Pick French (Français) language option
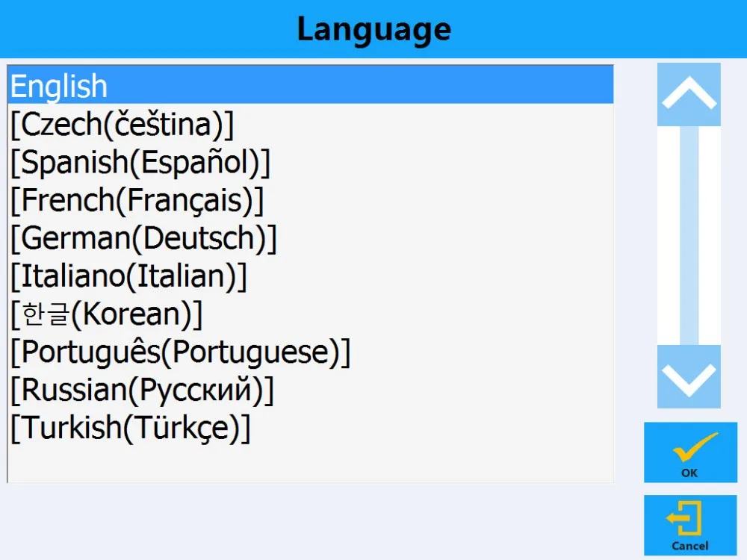 137,200
